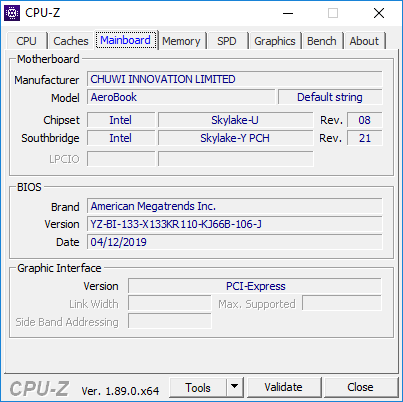The width and height of the screenshot is (403, 402).
Task: Click the Tools button
Action: (x=198, y=387)
